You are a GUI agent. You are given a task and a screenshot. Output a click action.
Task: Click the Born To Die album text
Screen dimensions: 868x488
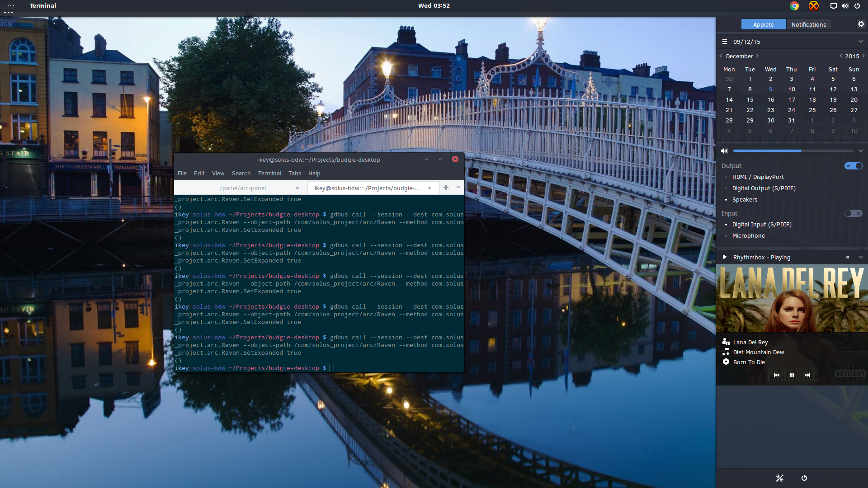749,362
